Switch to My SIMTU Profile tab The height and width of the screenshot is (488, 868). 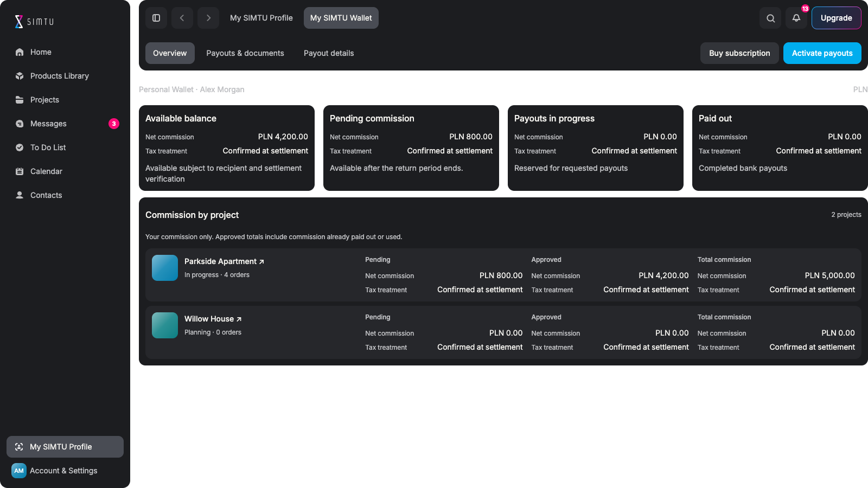tap(261, 18)
